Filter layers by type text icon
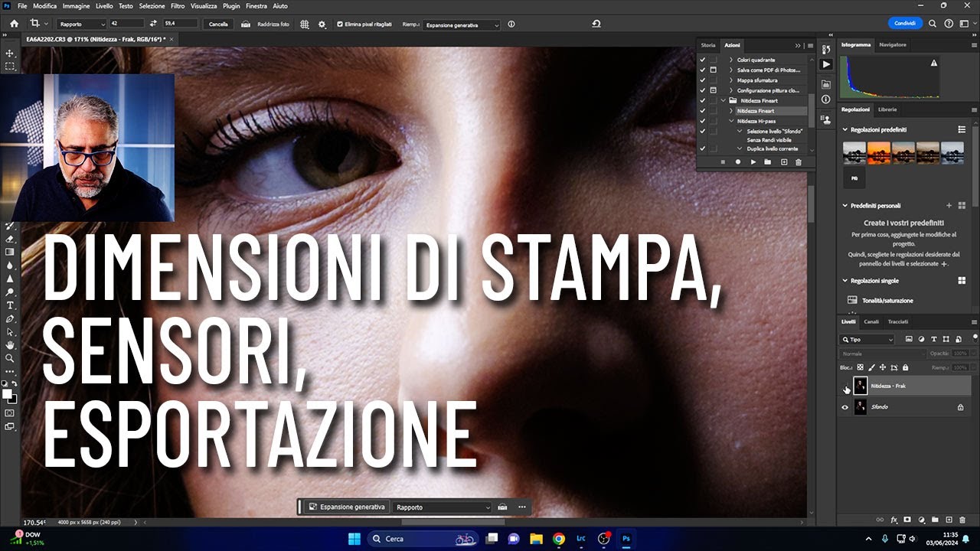980x551 pixels. (934, 339)
